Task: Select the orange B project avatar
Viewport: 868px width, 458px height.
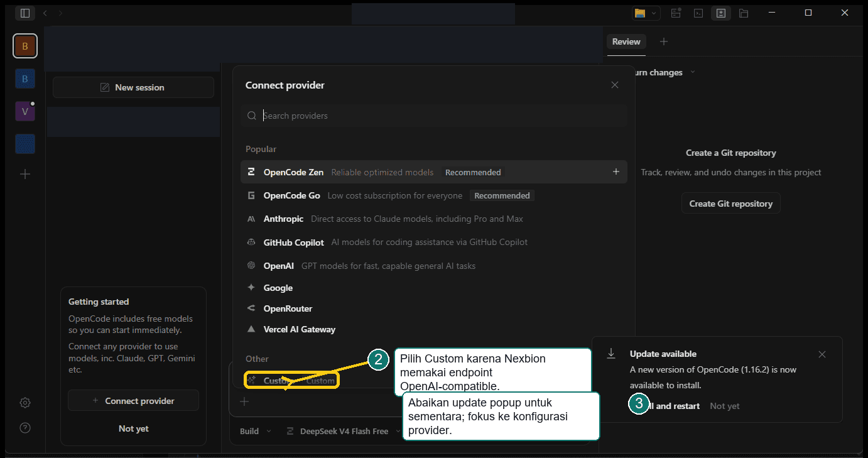Action: click(x=25, y=46)
